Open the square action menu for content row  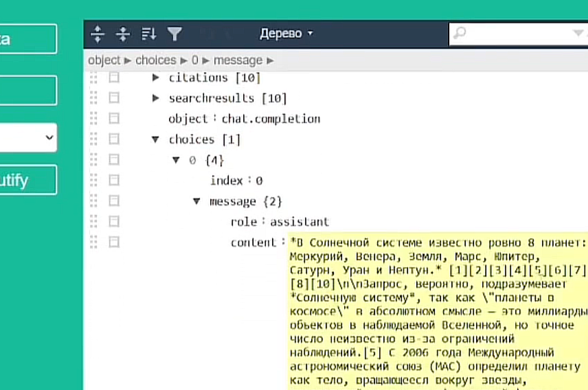coord(114,242)
